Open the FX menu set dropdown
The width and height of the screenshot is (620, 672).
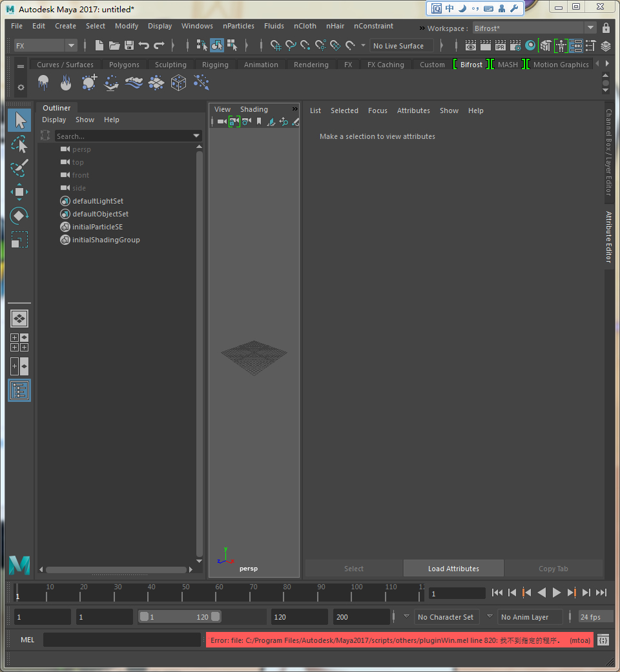[71, 45]
